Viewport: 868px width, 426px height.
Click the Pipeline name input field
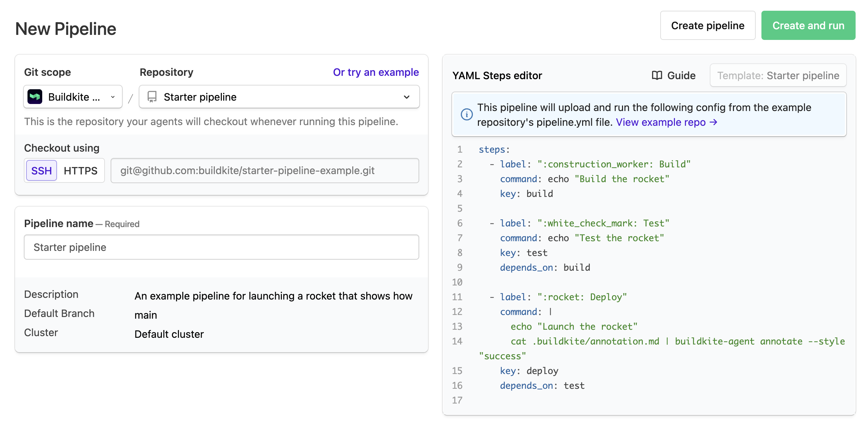[x=221, y=247]
